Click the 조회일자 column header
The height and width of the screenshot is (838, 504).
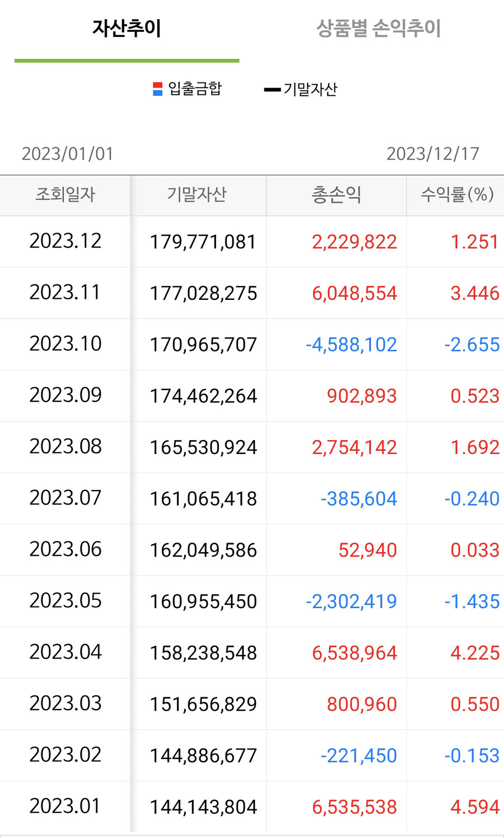click(x=65, y=195)
